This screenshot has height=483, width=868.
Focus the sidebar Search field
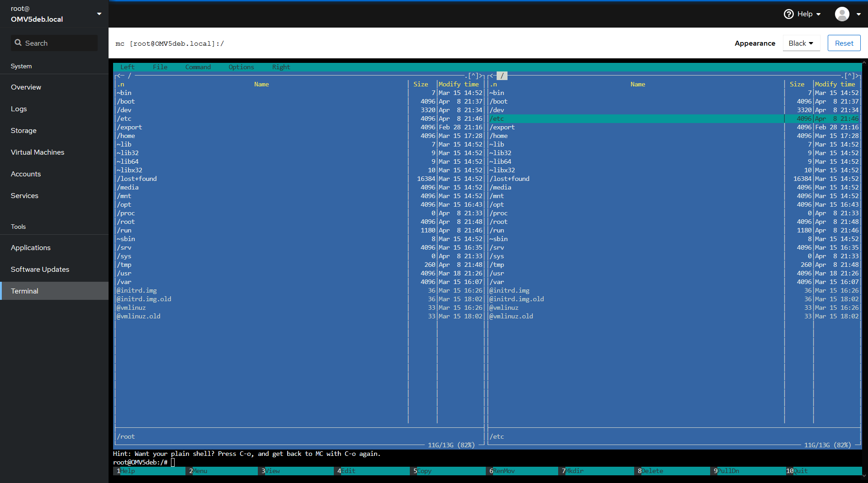(x=54, y=43)
